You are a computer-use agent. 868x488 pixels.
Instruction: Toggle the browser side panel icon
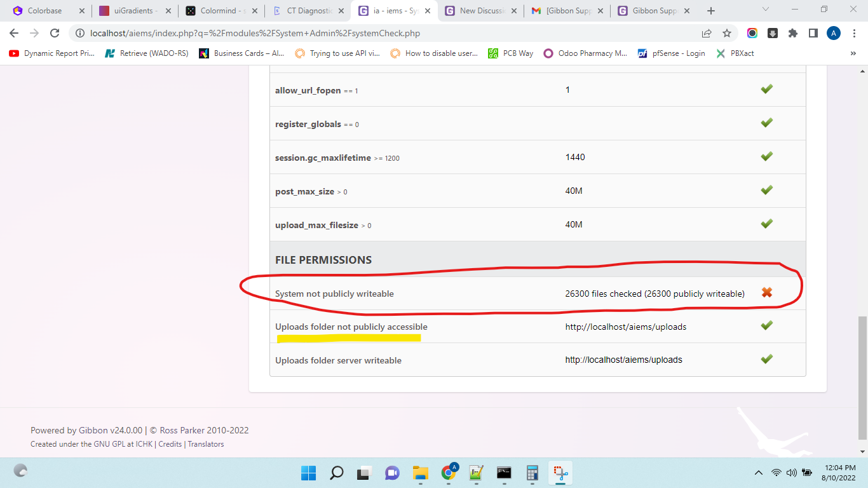[813, 34]
